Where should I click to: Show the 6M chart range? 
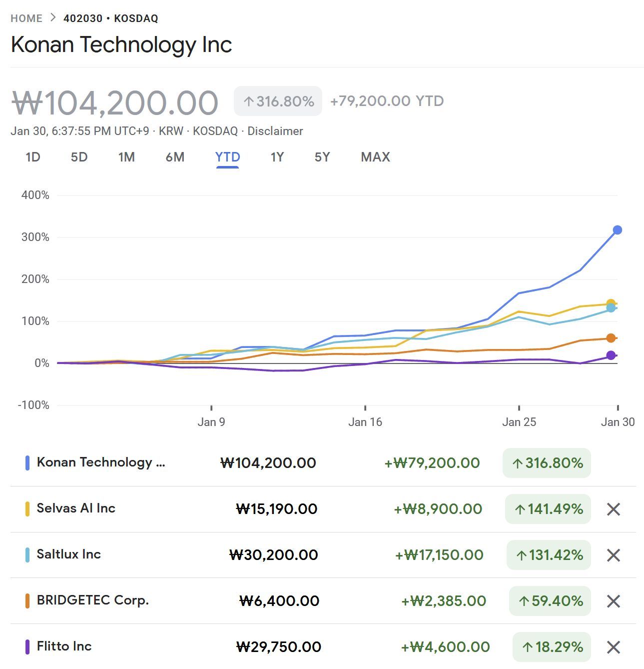[175, 157]
